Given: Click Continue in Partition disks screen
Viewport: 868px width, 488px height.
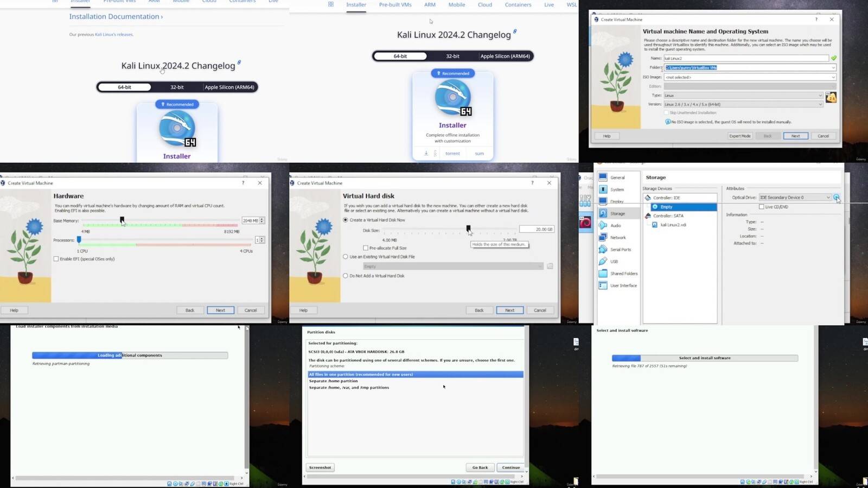Looking at the screenshot, I should [510, 467].
